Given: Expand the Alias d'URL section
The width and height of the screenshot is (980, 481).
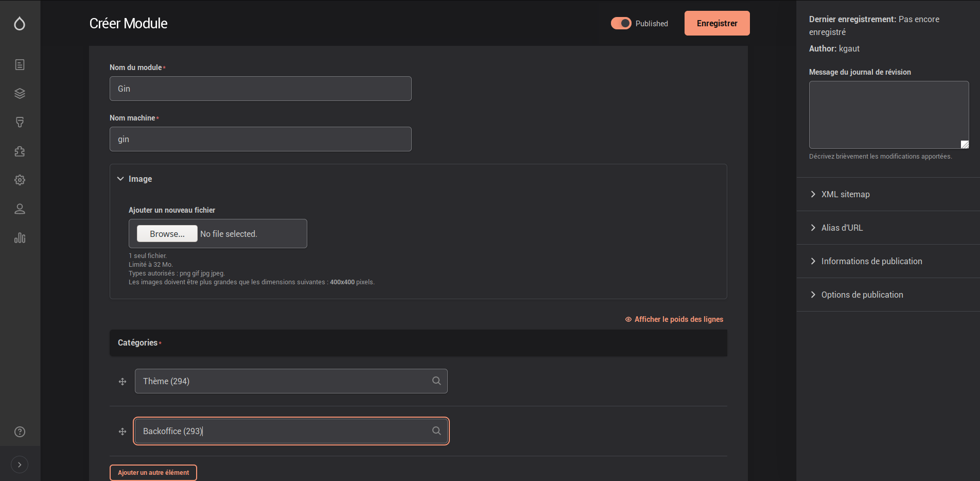Looking at the screenshot, I should coord(842,228).
